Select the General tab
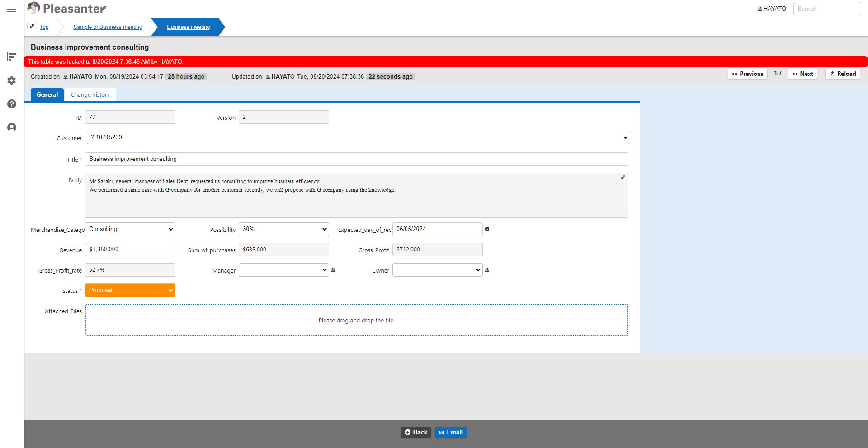This screenshot has height=448, width=868. coord(47,95)
